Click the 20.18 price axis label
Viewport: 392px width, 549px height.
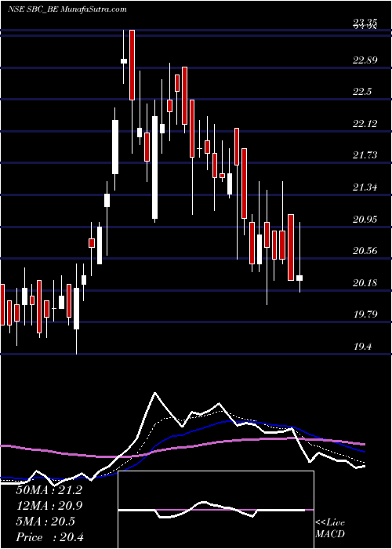pos(365,282)
